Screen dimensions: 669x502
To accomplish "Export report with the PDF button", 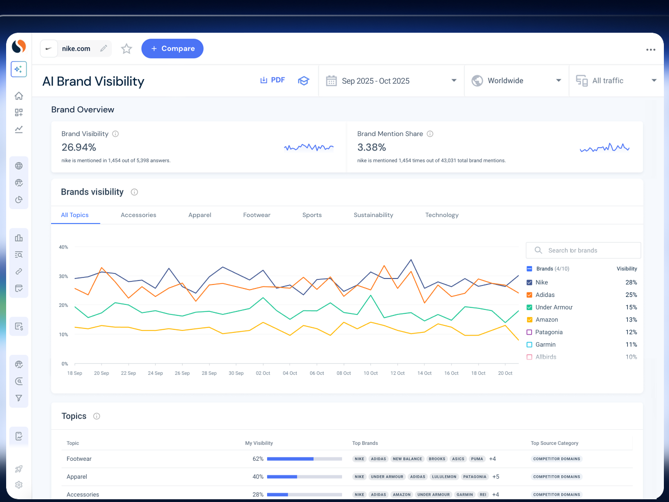I will click(x=272, y=80).
